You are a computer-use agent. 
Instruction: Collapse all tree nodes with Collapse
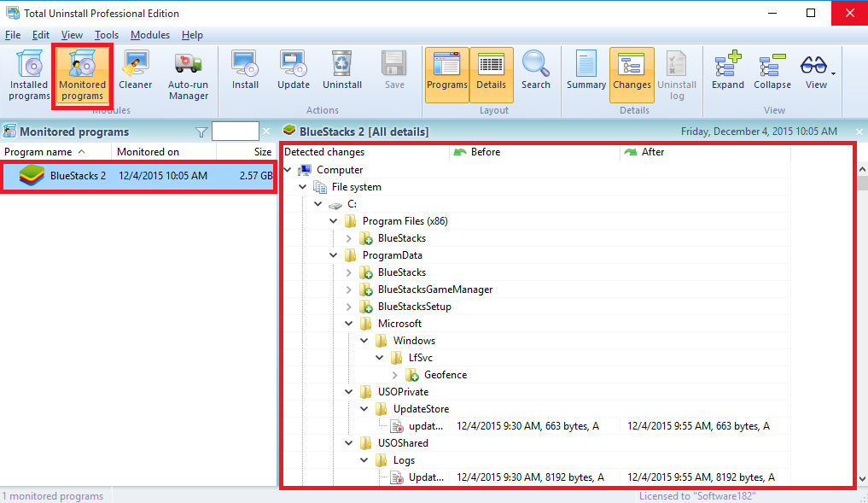(772, 71)
